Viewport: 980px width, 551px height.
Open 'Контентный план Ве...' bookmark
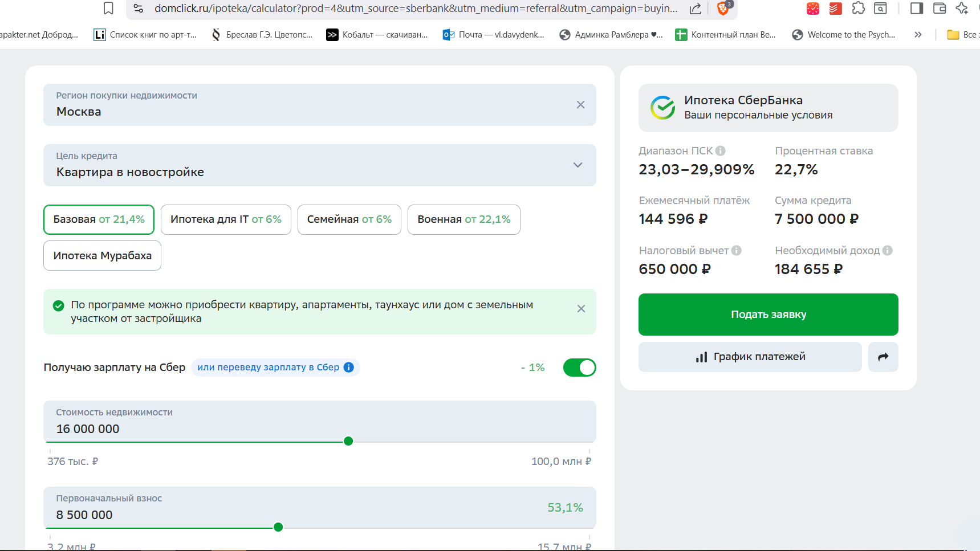(725, 35)
